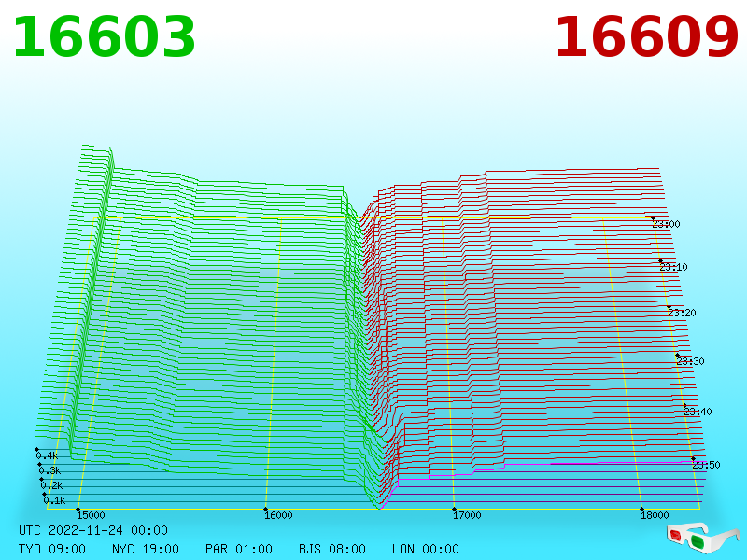Image resolution: width=747 pixels, height=560 pixels.
Task: Click the UTC 2022-11-24 00:00 timestamp
Action: (x=93, y=530)
